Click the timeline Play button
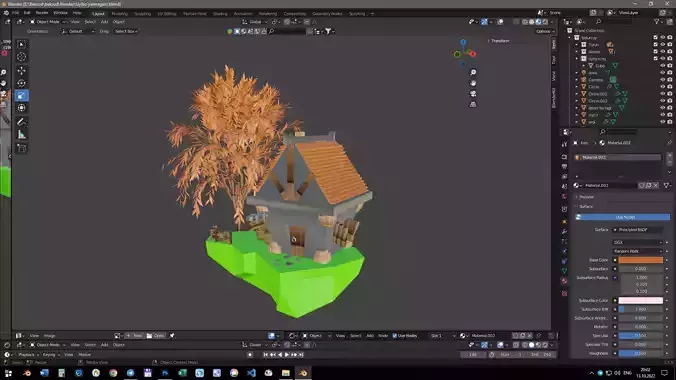The image size is (676, 380). point(287,355)
